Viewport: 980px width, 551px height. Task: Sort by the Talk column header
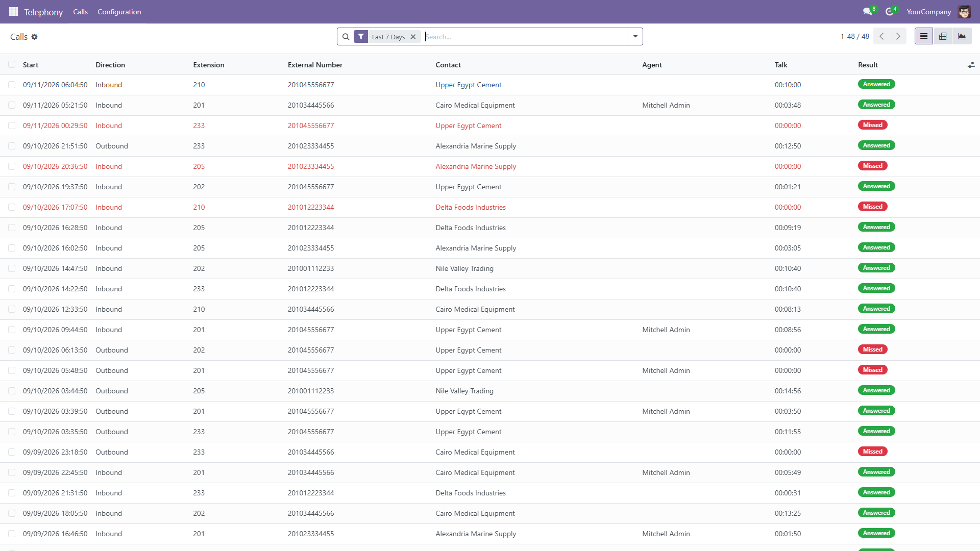click(x=781, y=65)
